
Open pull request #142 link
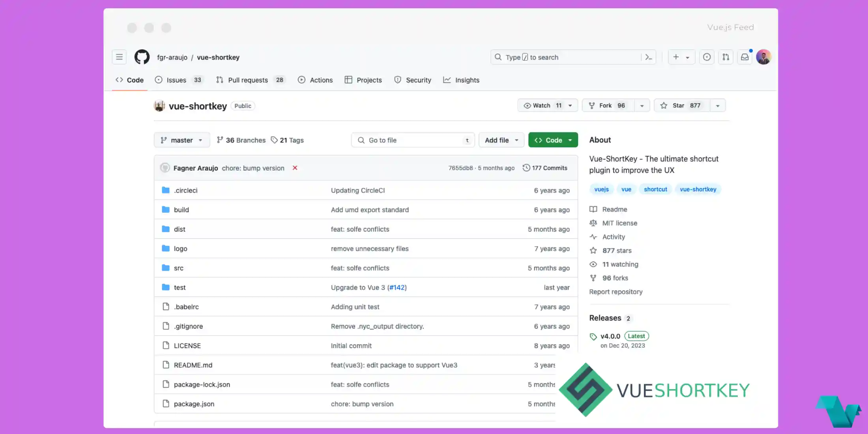397,288
